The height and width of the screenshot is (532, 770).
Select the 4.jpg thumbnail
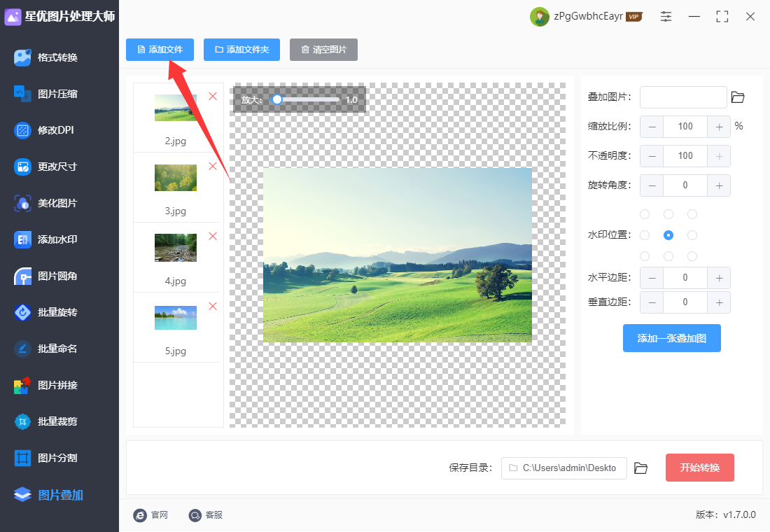tap(175, 248)
